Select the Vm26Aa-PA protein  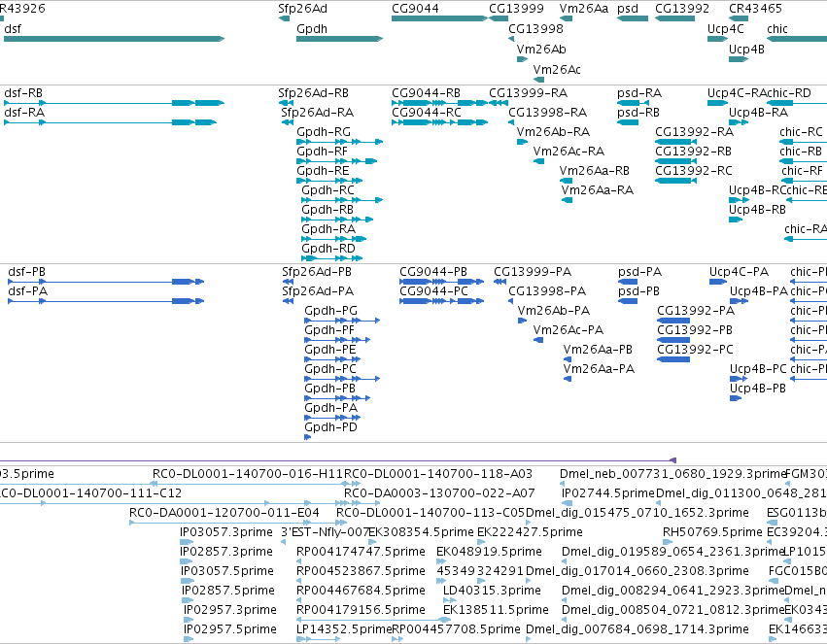click(568, 379)
